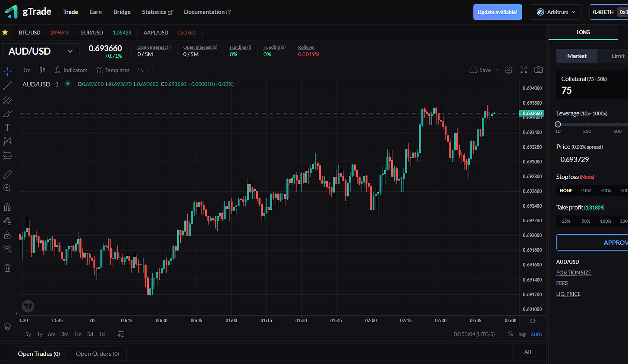Select the crosshair cursor tool
Viewport: 628px width, 364px height.
click(7, 72)
